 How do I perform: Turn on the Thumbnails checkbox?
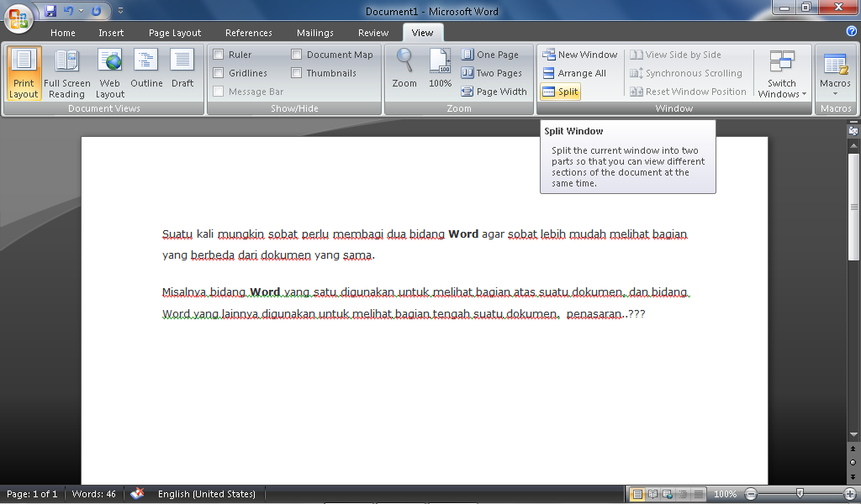(297, 73)
